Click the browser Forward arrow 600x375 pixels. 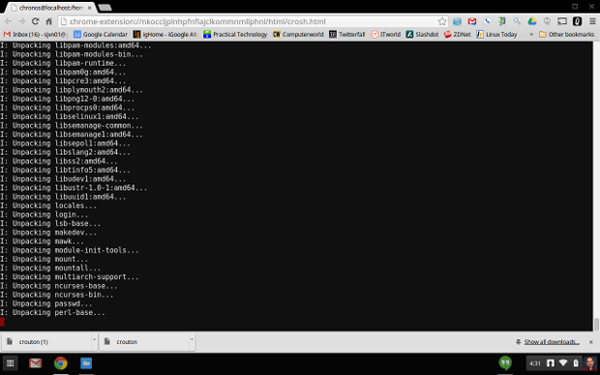(21, 21)
